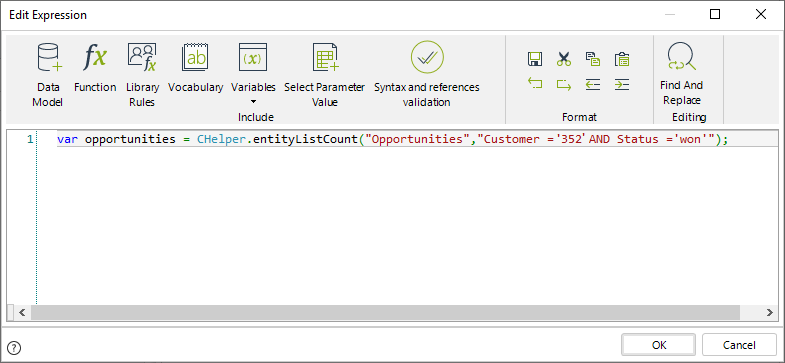The height and width of the screenshot is (363, 785).
Task: Redo the last edit
Action: pyautogui.click(x=564, y=84)
